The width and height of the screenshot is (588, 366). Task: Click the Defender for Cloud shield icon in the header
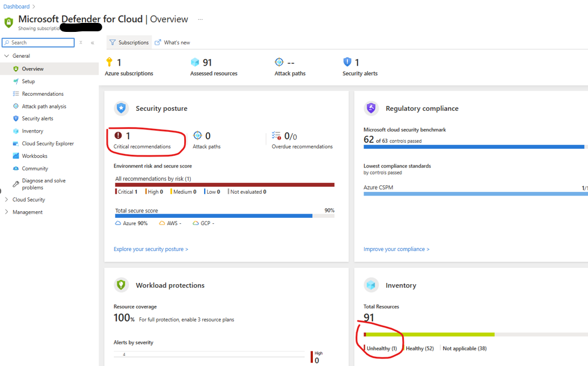[8, 22]
